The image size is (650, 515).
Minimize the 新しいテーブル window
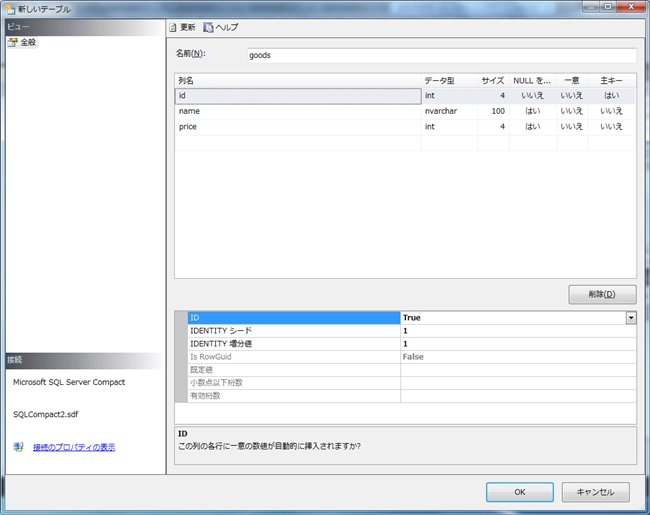click(x=591, y=7)
